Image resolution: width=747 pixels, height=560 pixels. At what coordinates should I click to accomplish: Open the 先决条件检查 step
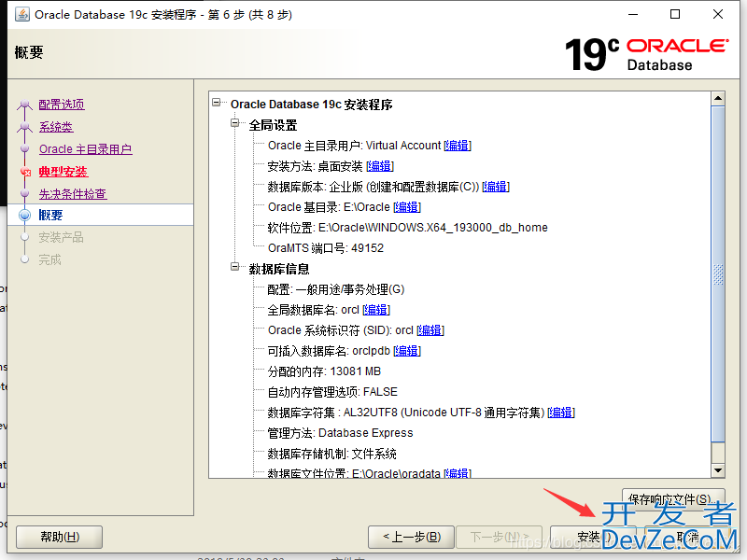click(x=73, y=194)
